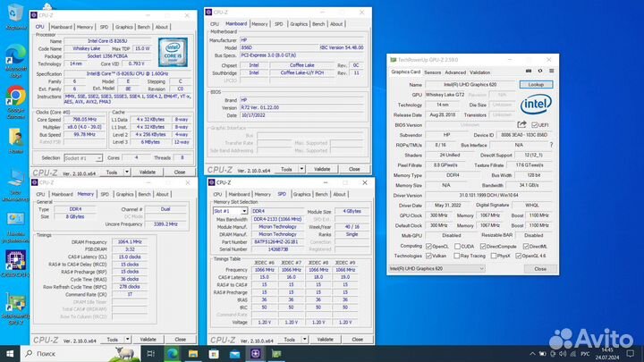
Task: Click the Lookup button in GPU-Z
Action: 536,85
